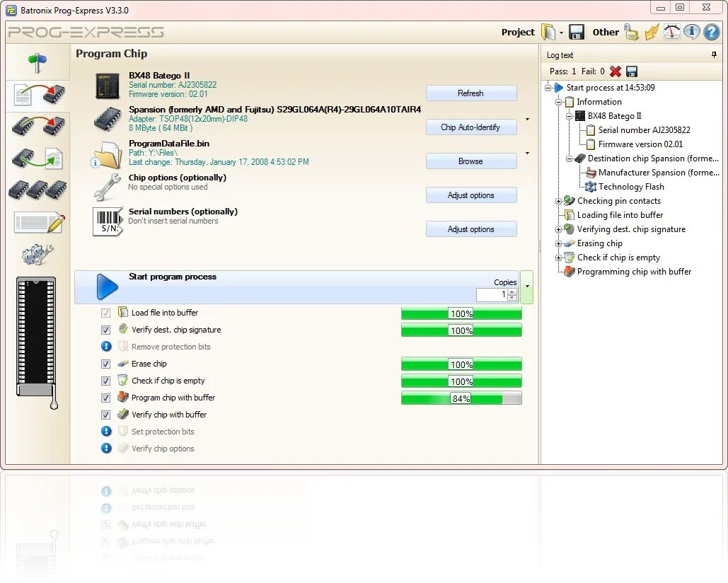Expand the Check if chip is empty log node
The image size is (728, 583).
[558, 258]
